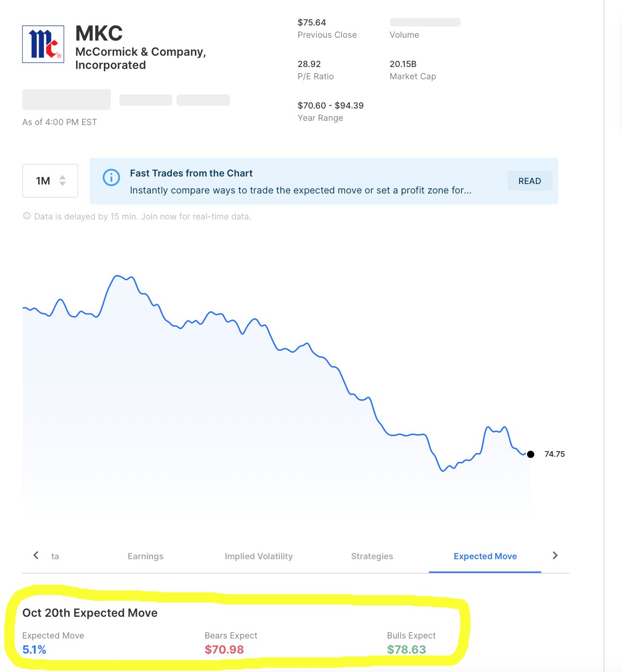The image size is (622, 672).
Task: Switch to the Earnings tab
Action: (x=145, y=556)
